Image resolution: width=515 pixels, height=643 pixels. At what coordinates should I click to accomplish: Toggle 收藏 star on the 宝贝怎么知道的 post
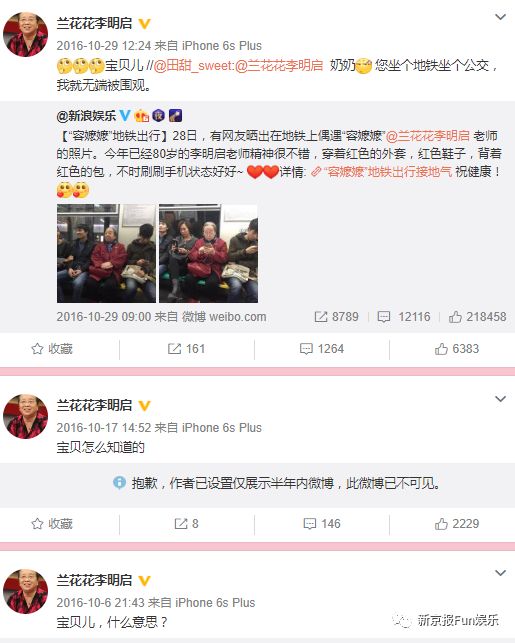tap(52, 524)
